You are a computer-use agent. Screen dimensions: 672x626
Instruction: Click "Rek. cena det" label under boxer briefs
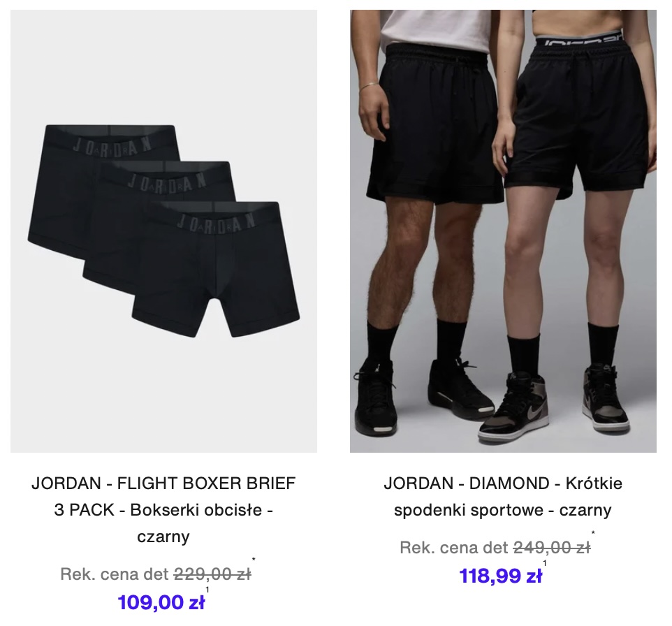coord(115,574)
